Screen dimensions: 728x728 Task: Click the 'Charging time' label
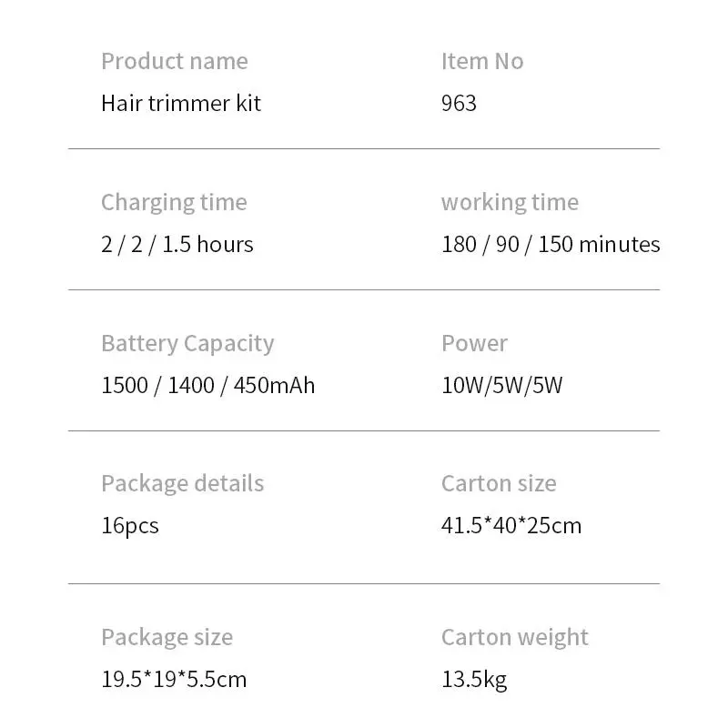point(174,203)
